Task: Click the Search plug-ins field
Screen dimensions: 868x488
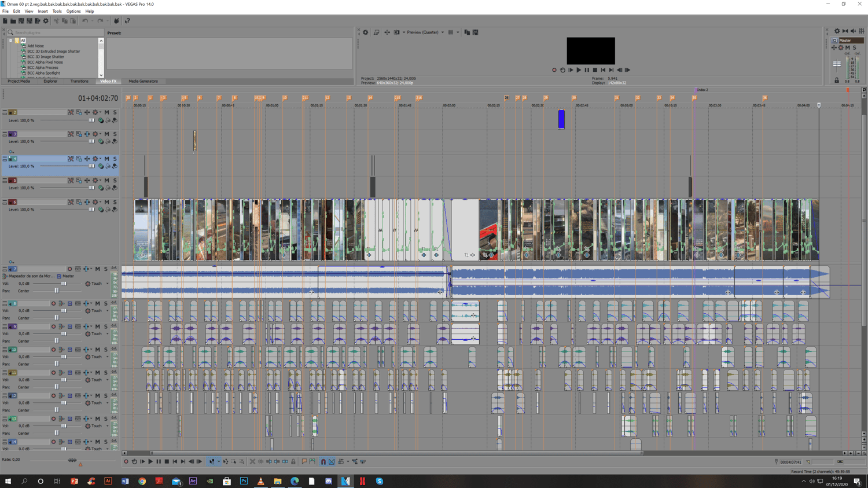Action: (x=55, y=32)
